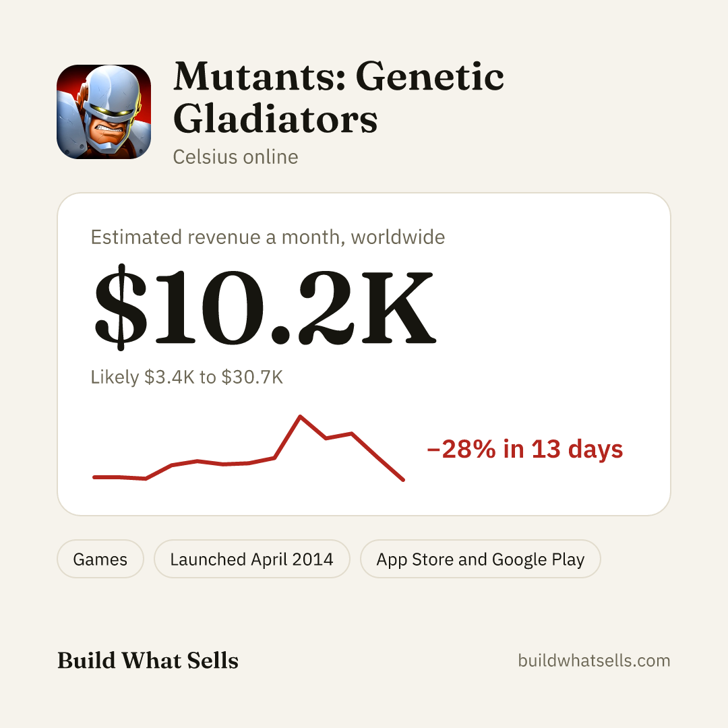Click the App Store and Google Play tag
This screenshot has height=728, width=728.
point(480,559)
